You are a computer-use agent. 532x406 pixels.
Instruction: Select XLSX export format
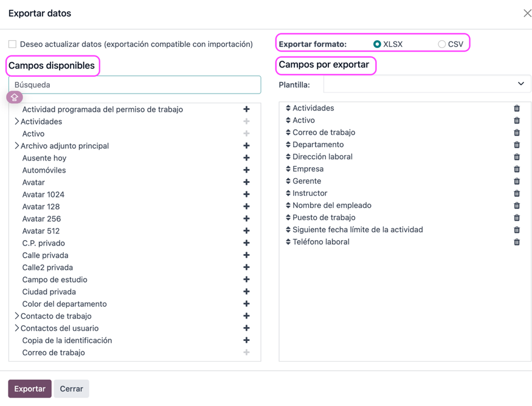point(377,44)
